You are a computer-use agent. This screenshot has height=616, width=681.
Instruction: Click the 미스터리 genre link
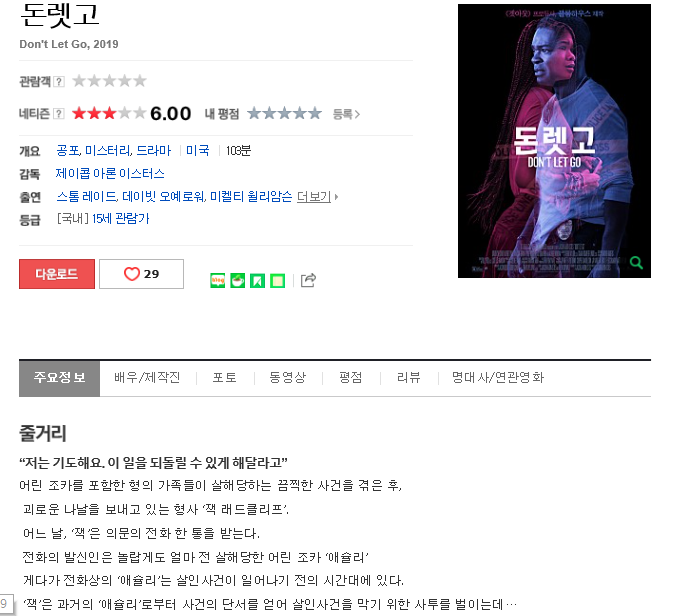point(107,151)
